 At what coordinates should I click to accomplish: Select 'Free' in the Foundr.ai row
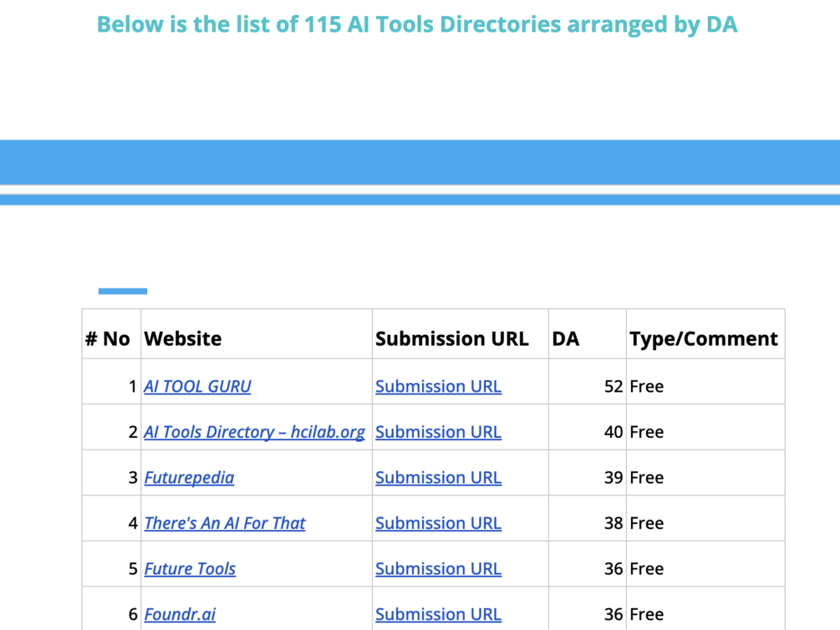647,614
